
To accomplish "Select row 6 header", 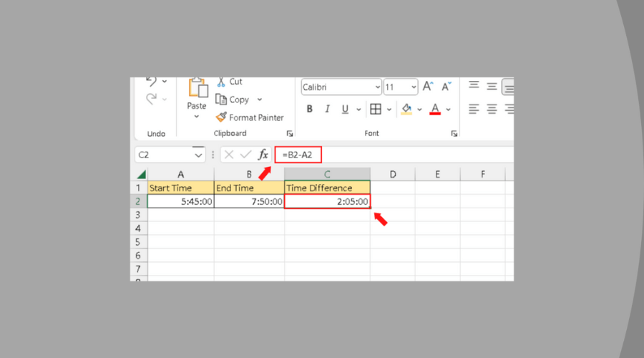I will [138, 256].
